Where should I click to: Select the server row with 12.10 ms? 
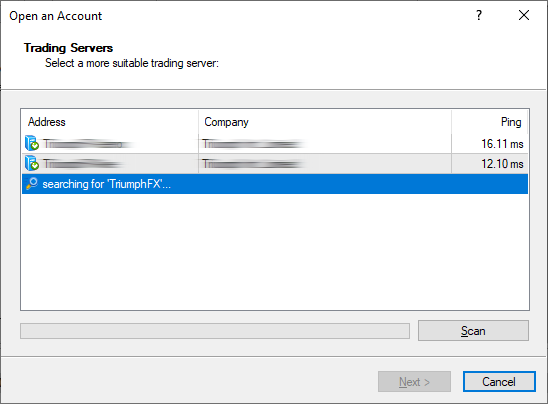[275, 164]
